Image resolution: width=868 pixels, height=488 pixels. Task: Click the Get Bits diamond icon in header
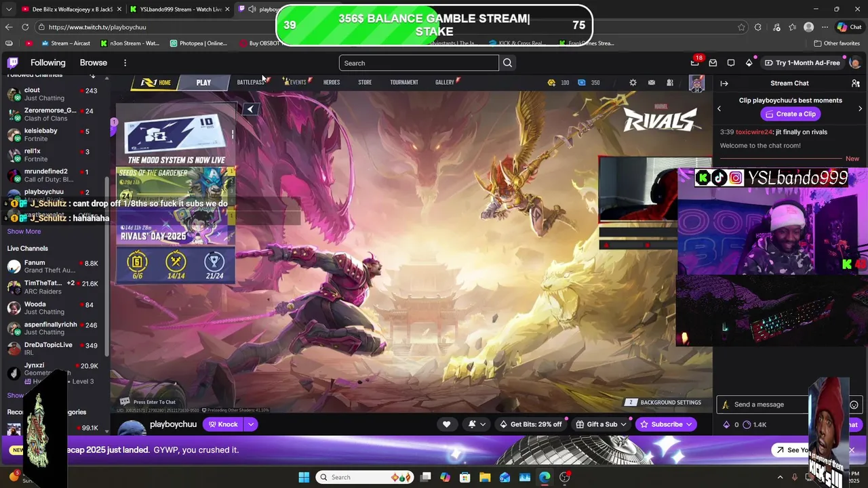pos(749,63)
